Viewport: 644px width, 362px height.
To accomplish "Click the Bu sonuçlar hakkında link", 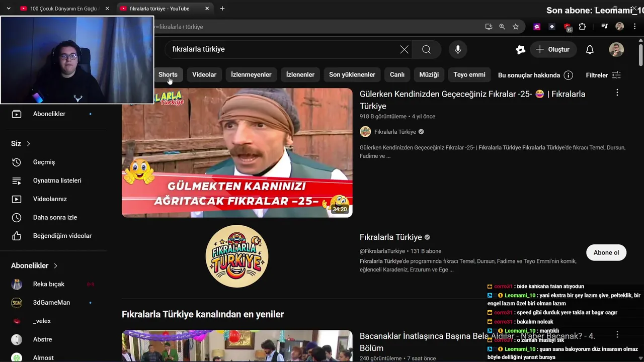I will [x=529, y=75].
